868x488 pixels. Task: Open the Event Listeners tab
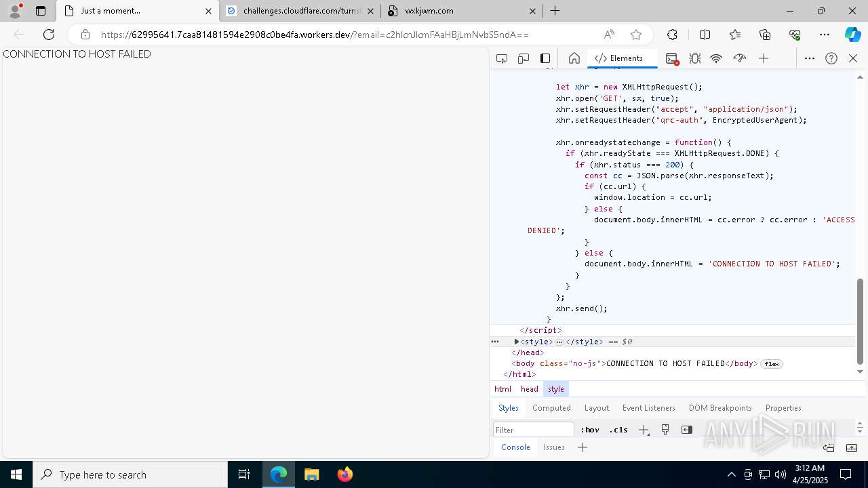(x=649, y=408)
